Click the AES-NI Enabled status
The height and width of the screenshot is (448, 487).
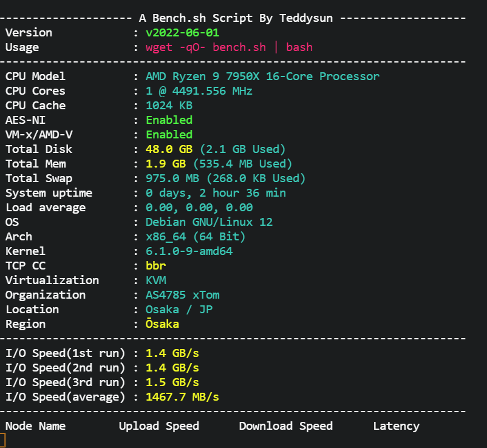[169, 120]
